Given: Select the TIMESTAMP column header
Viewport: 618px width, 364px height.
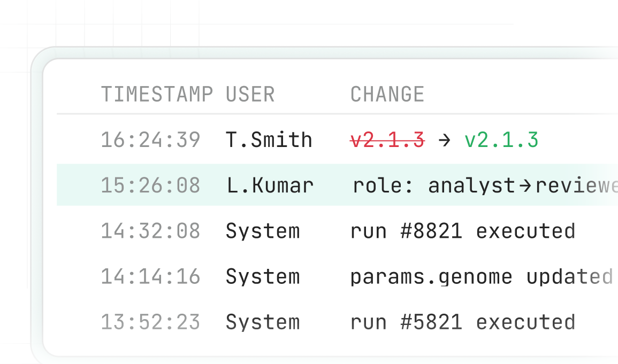Looking at the screenshot, I should (x=157, y=95).
